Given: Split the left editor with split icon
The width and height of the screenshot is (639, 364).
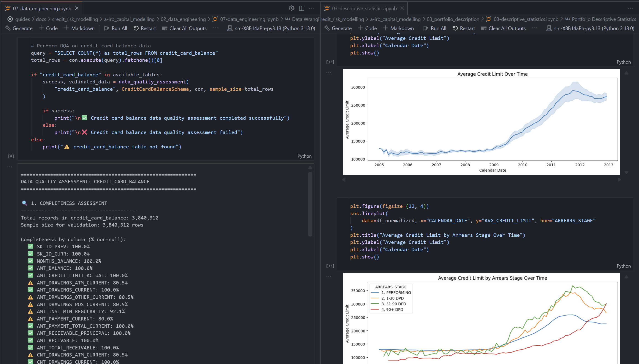Looking at the screenshot, I should (x=302, y=8).
